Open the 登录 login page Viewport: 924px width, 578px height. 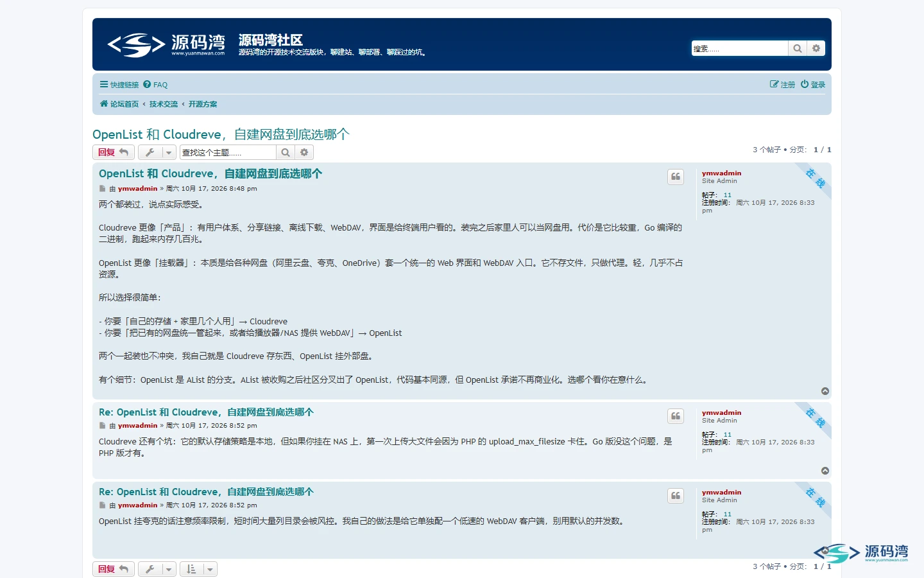pyautogui.click(x=813, y=85)
